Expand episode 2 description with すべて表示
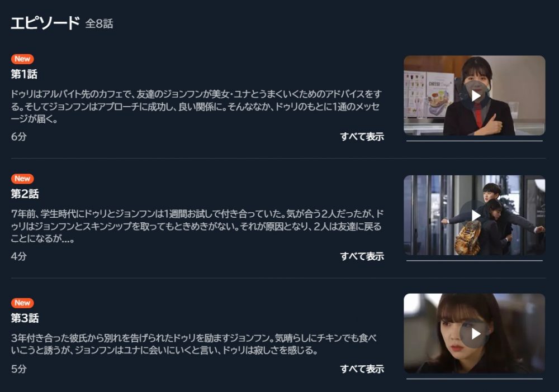 click(x=362, y=256)
